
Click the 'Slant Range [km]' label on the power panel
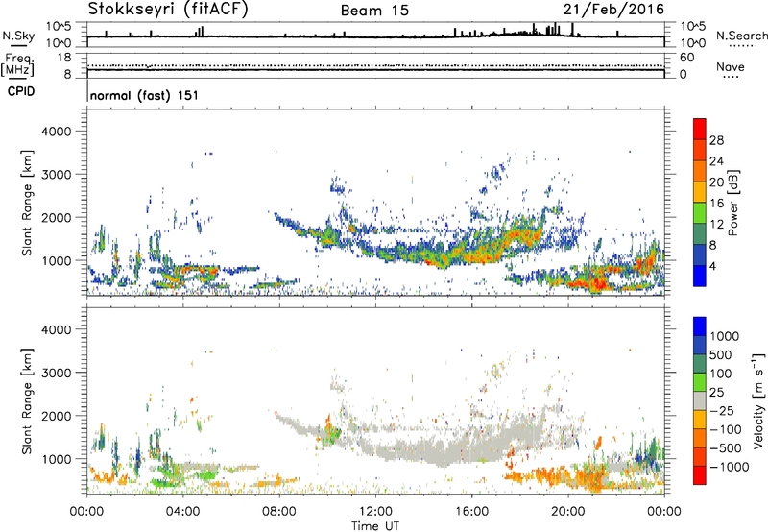[x=27, y=203]
